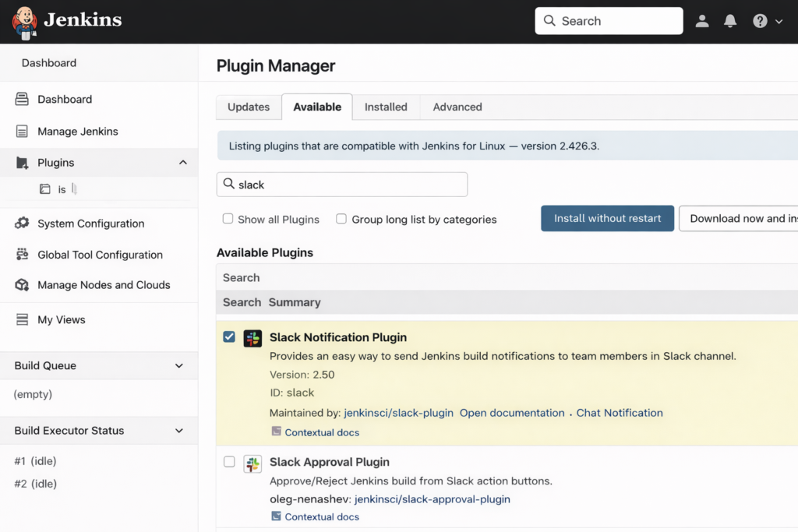Screen dimensions: 798x532
Task: Click the Jenkins butler logo
Action: tap(25, 22)
